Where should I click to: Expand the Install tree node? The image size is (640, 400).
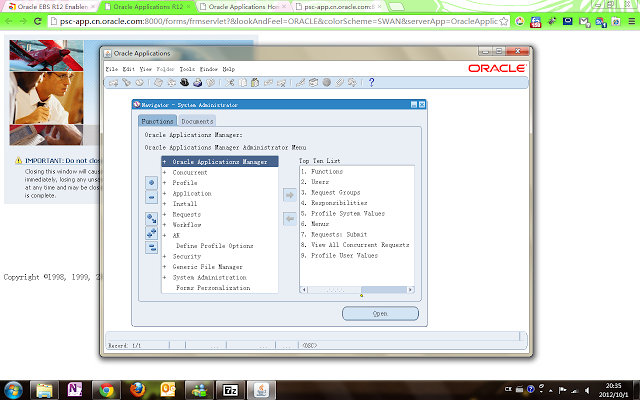(x=164, y=204)
